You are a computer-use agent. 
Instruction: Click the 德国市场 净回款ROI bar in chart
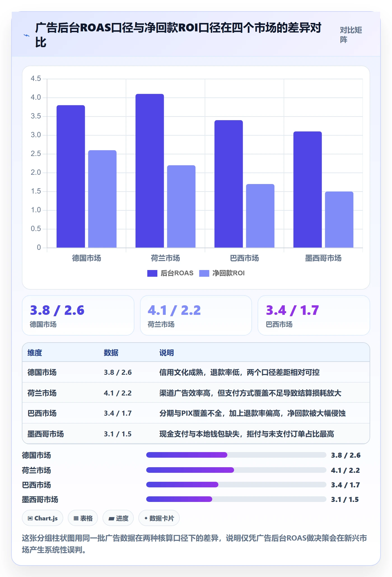click(x=102, y=199)
